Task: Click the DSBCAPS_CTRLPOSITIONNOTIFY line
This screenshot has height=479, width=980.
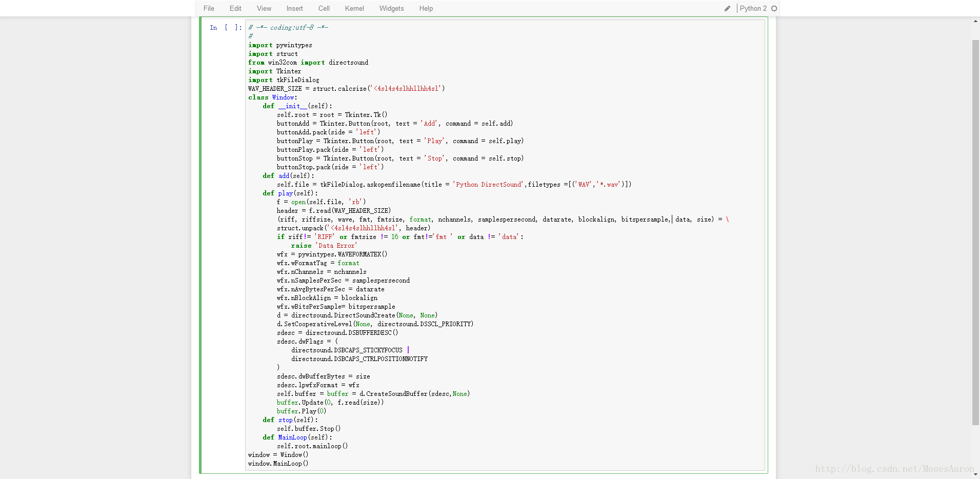Action: pyautogui.click(x=359, y=359)
